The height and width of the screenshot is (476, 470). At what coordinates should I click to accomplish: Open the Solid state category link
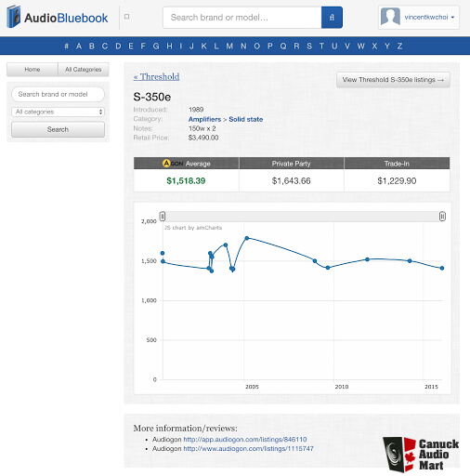[246, 119]
